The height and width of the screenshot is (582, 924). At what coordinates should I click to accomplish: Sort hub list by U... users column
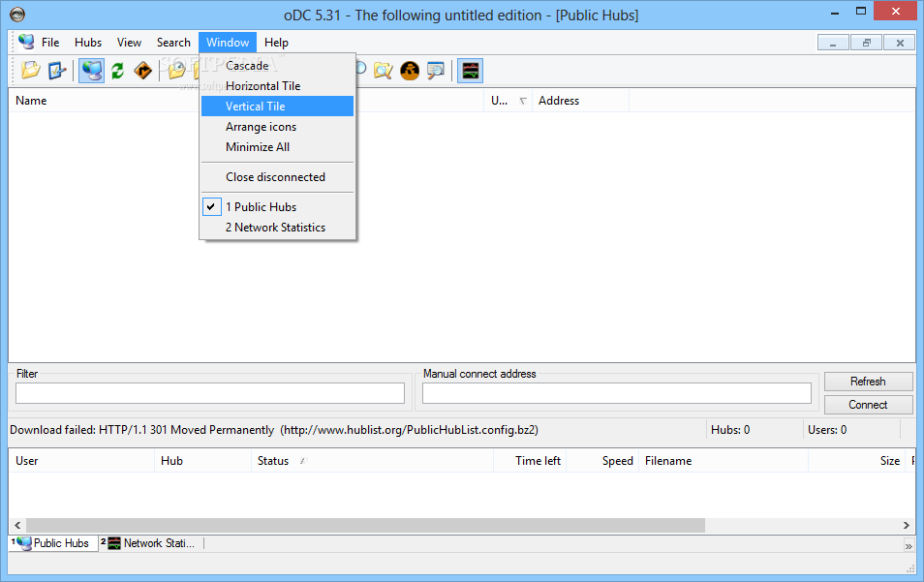[x=508, y=101]
